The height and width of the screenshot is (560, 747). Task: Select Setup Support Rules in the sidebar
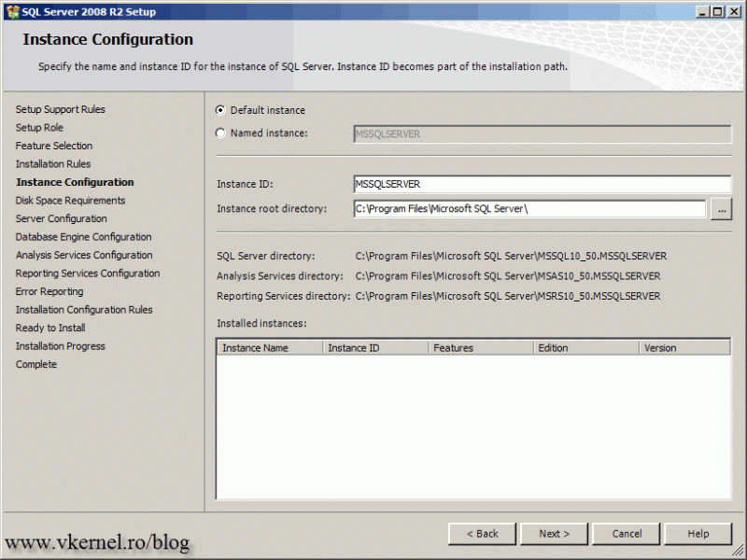60,109
